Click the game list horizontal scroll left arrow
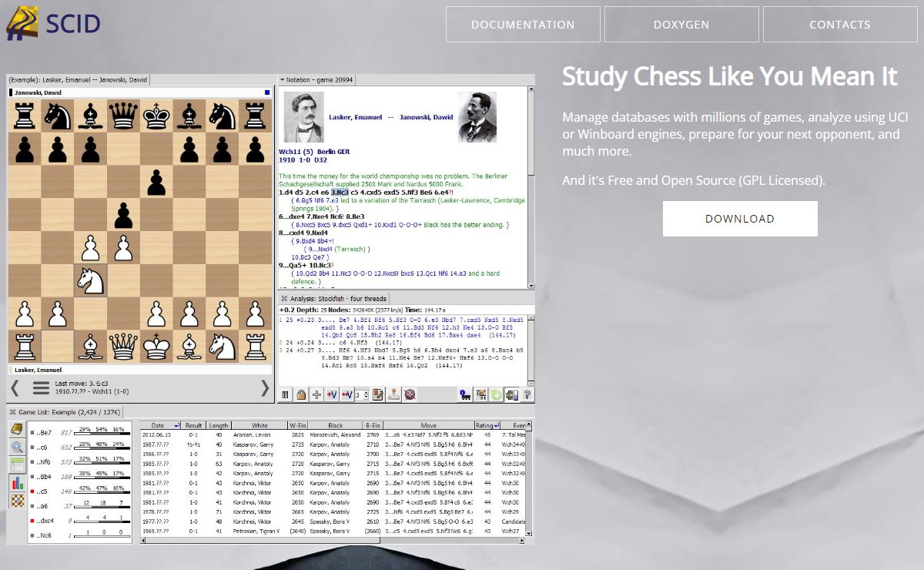The width and height of the screenshot is (924, 570). [x=143, y=540]
